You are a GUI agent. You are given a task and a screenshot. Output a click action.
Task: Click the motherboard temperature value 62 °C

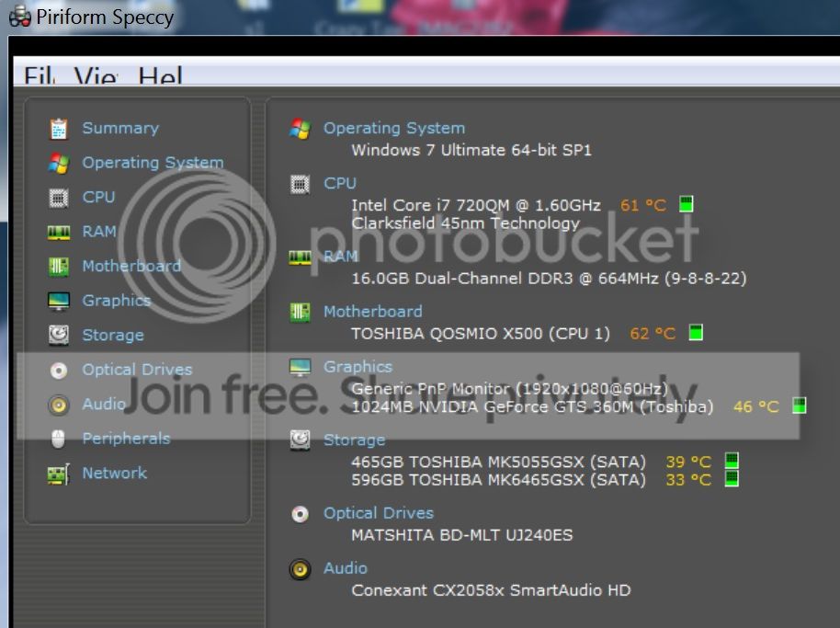(653, 333)
